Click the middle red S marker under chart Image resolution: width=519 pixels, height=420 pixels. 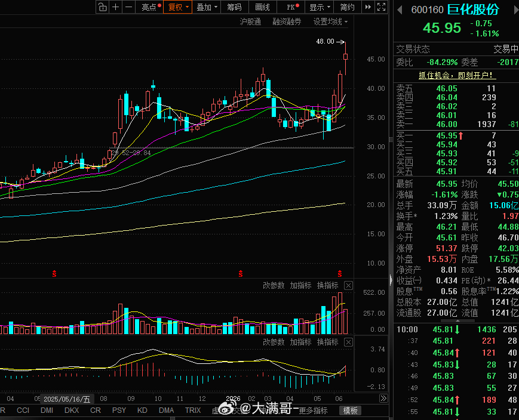coord(241,274)
